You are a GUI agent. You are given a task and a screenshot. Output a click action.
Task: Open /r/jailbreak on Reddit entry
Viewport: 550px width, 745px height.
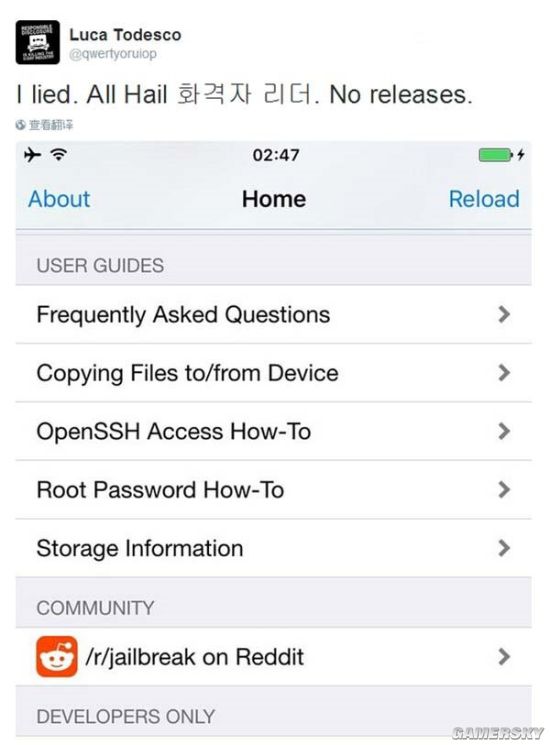tap(274, 657)
